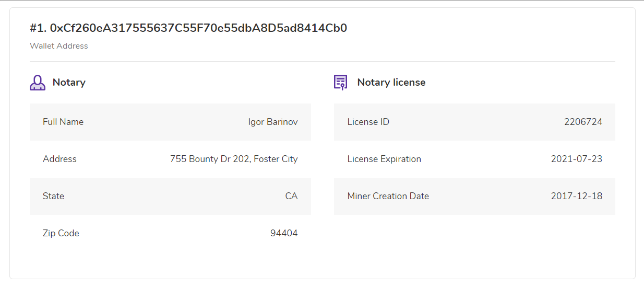The image size is (644, 287).
Task: Select the Full Name row label
Action: point(63,122)
